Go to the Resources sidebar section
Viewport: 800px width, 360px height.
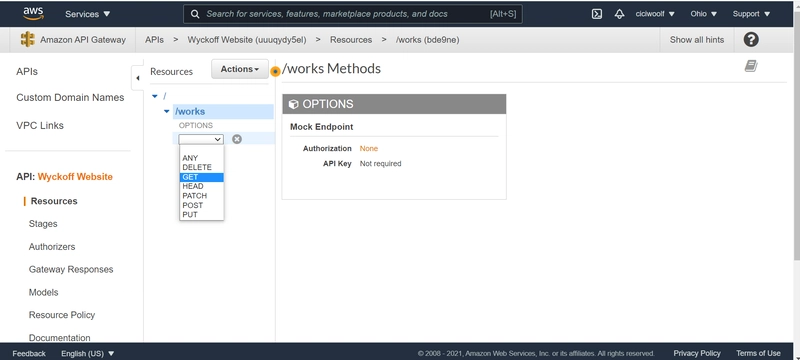pyautogui.click(x=54, y=201)
